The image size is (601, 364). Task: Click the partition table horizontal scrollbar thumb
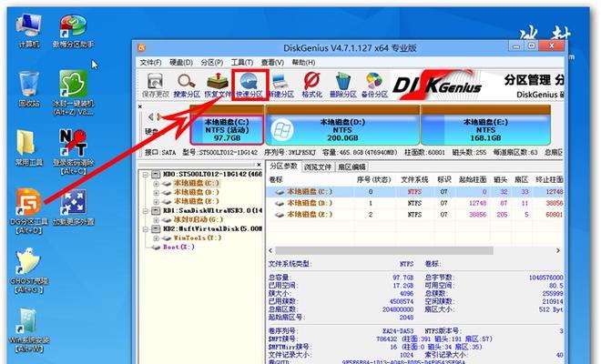pos(384,250)
